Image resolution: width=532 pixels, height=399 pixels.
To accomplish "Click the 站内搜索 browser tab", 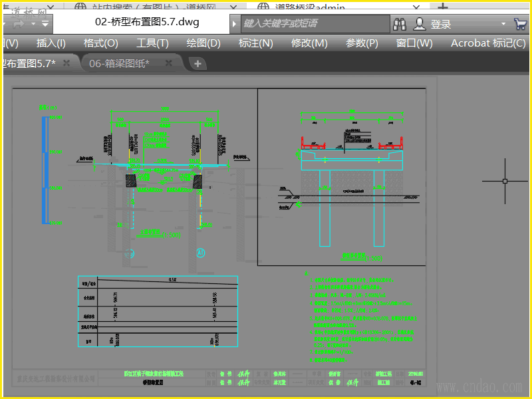I will pyautogui.click(x=154, y=7).
